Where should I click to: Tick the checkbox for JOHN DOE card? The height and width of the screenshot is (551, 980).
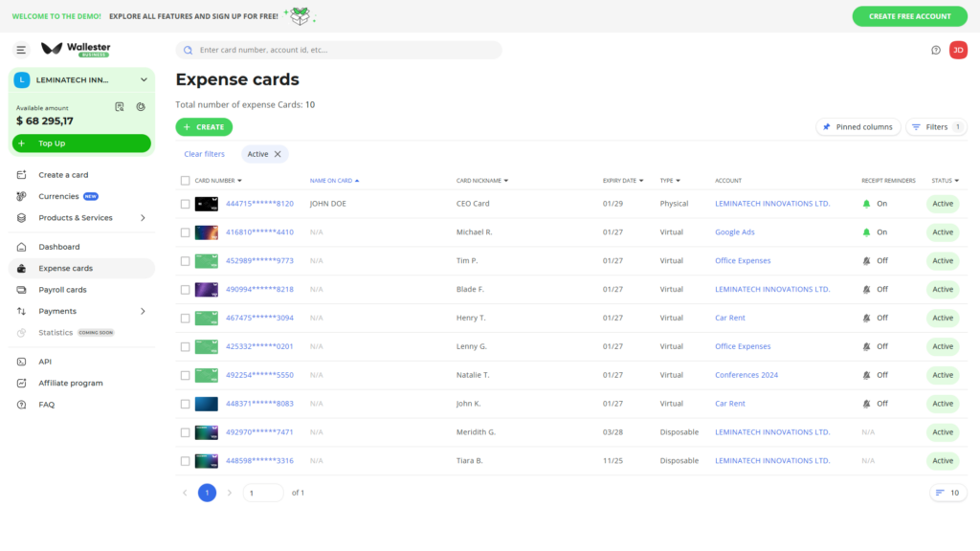[x=186, y=204]
